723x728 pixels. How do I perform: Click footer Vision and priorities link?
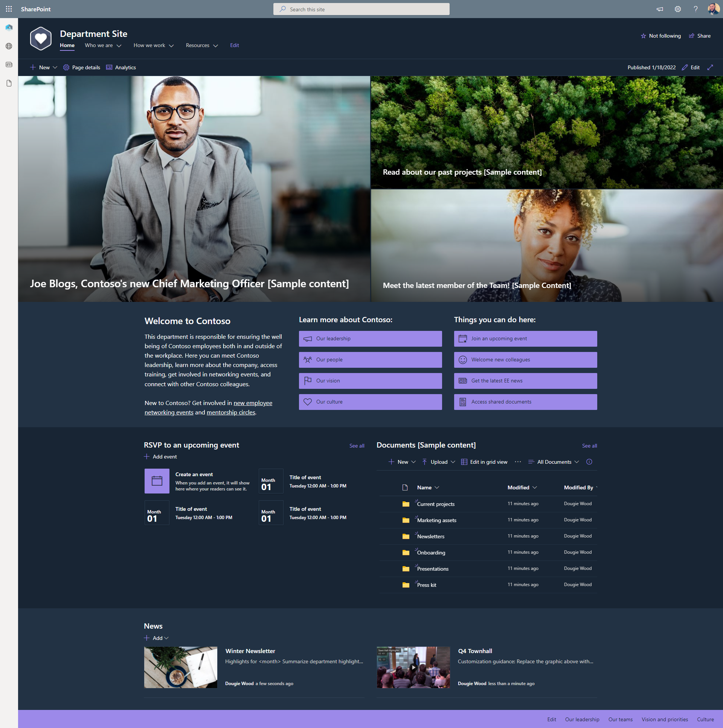[x=665, y=720]
